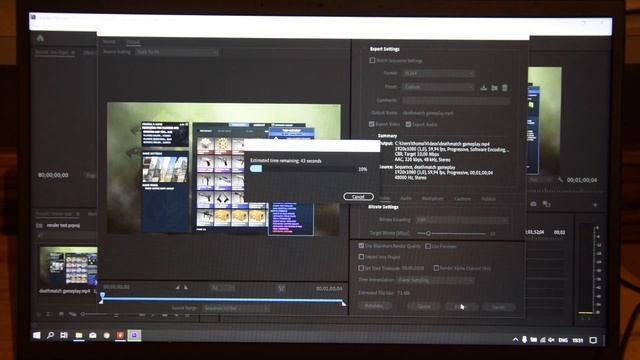Click the export dialog Cancel button
Image resolution: width=640 pixels, height=360 pixels.
point(498,307)
